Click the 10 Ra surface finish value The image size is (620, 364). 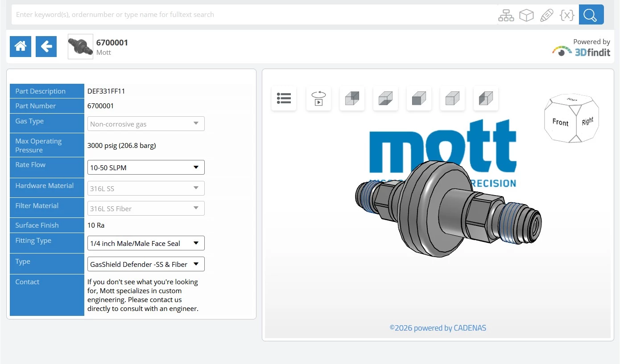click(x=96, y=225)
